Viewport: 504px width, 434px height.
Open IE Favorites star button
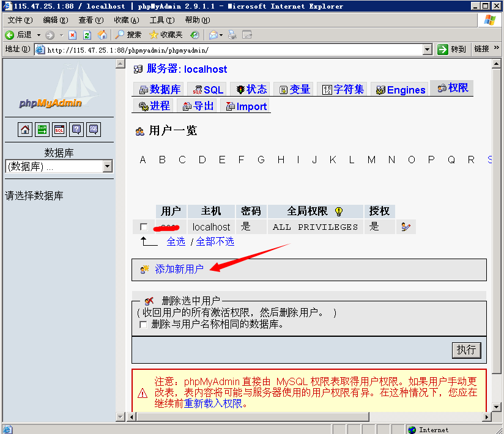[166, 35]
